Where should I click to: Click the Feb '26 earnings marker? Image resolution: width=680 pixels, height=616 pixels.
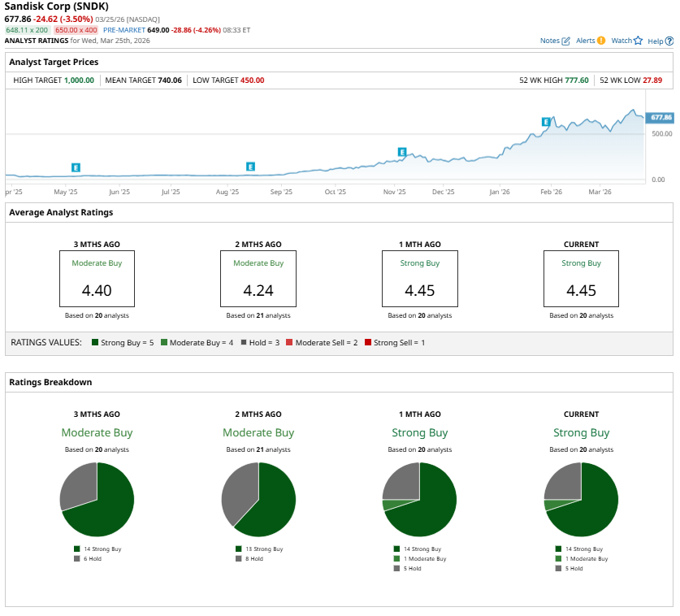click(x=546, y=122)
